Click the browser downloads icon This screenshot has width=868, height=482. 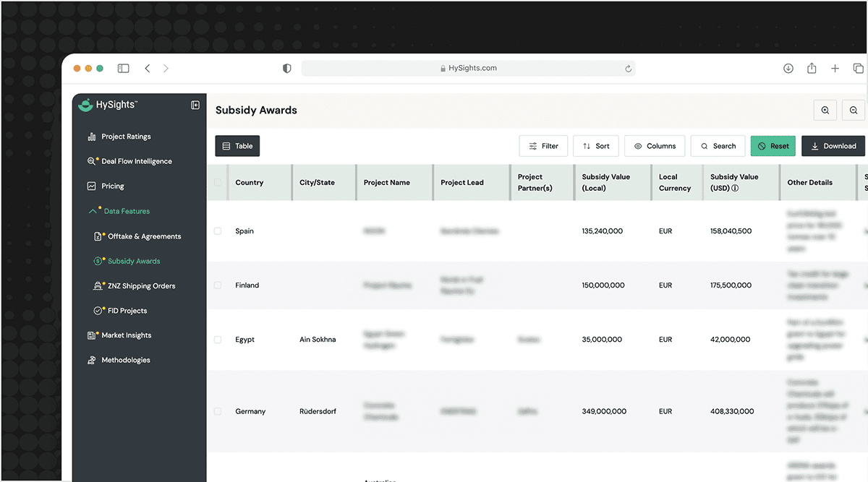788,68
